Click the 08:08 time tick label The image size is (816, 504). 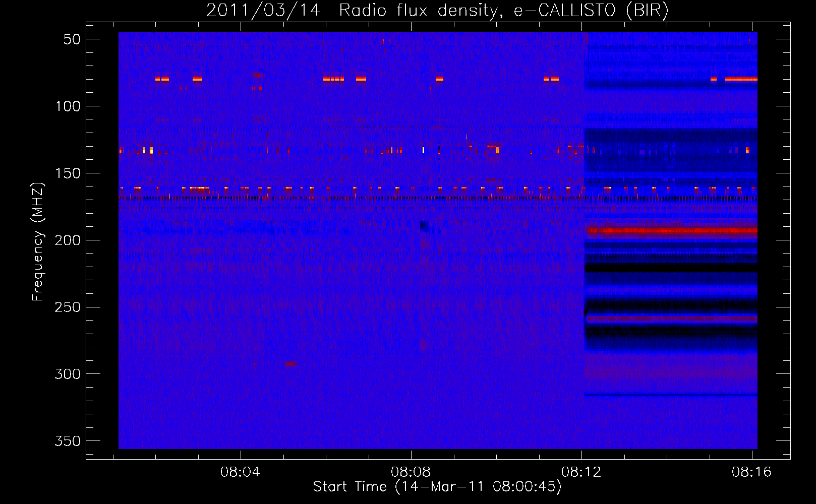click(x=411, y=472)
